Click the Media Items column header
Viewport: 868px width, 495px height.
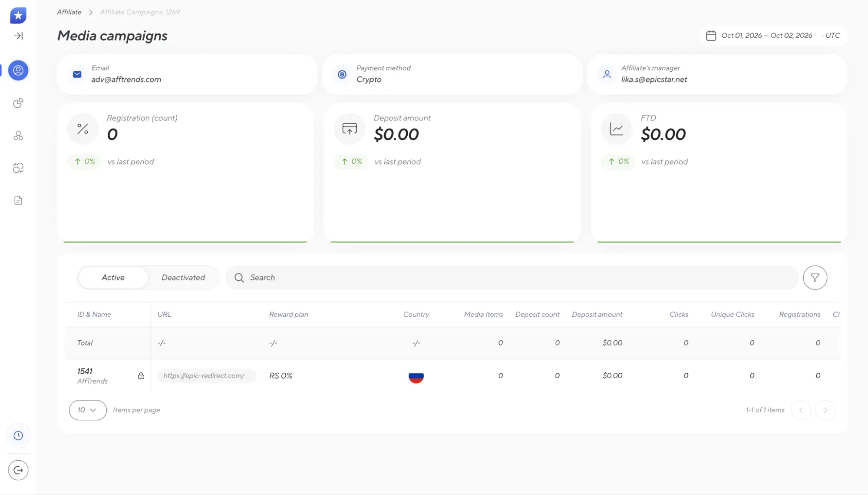(483, 314)
